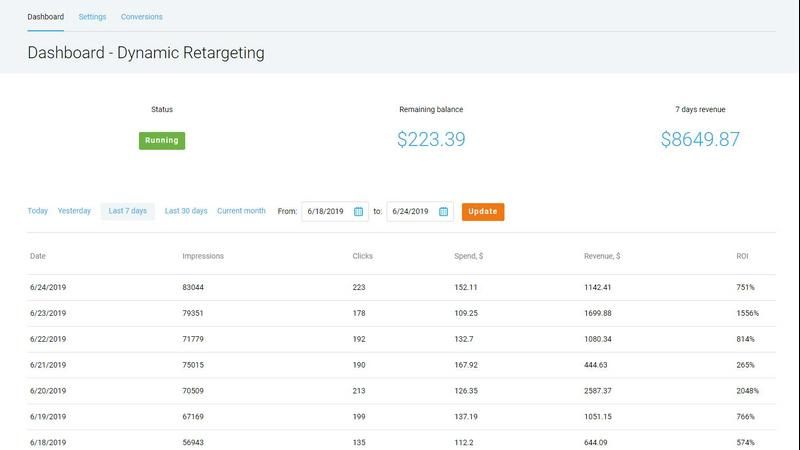Click ROI value 766%
Image resolution: width=800 pixels, height=450 pixels.
[x=745, y=417]
